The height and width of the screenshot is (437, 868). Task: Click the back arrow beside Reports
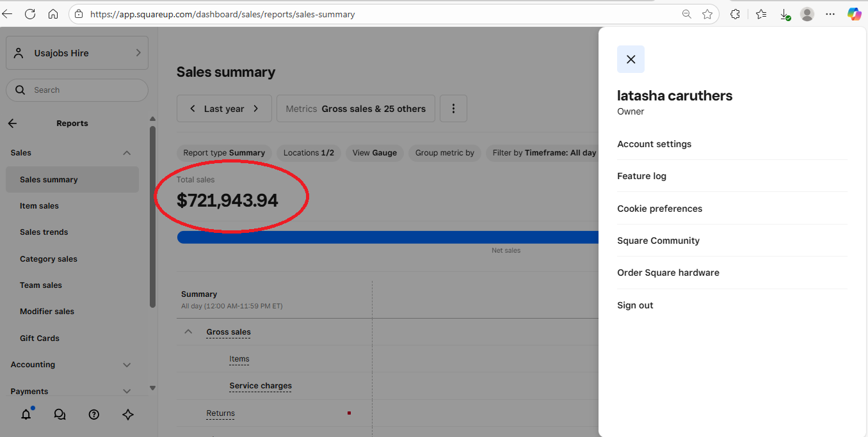coord(13,123)
